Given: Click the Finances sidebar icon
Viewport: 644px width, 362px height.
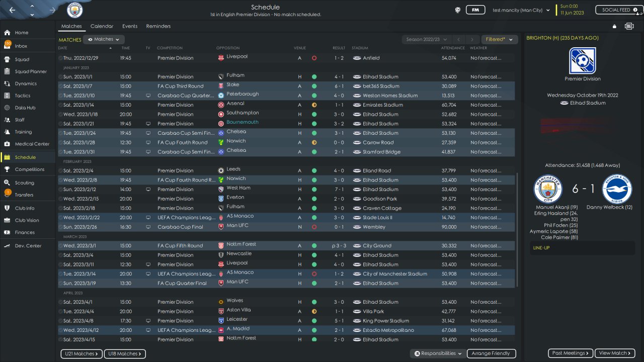Looking at the screenshot, I should [x=7, y=232].
